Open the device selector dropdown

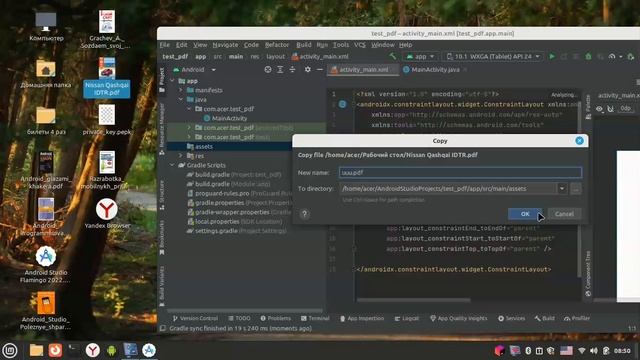pos(493,56)
